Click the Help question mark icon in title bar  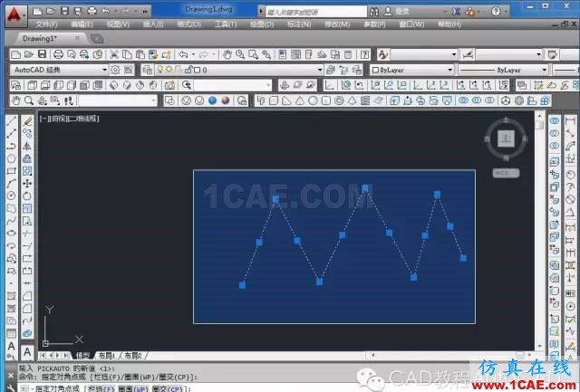click(x=496, y=12)
